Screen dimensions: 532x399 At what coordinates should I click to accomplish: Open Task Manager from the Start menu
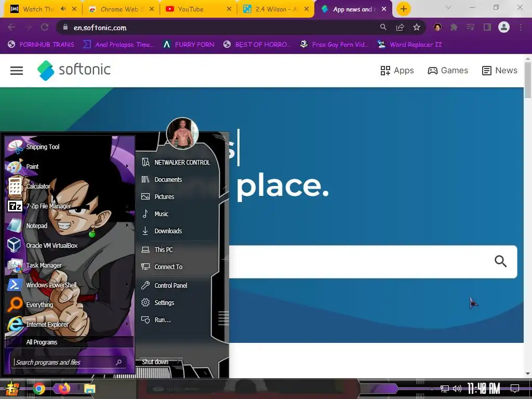coord(70,265)
